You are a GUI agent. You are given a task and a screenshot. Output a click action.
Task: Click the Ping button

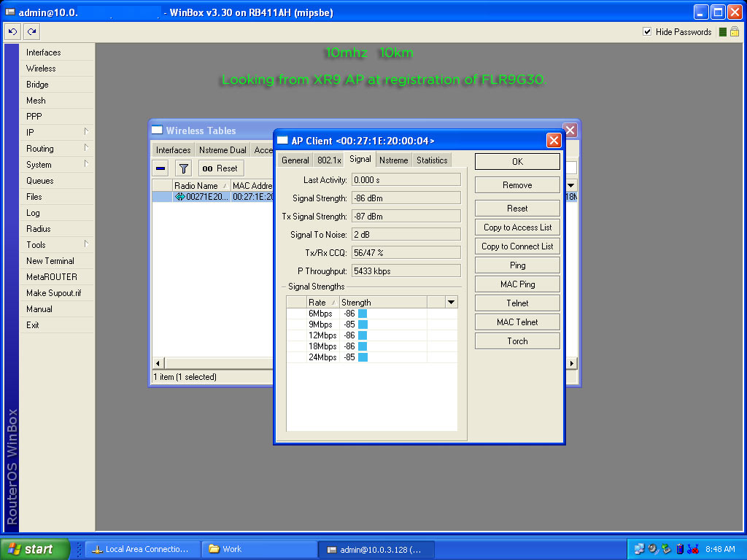click(x=517, y=265)
